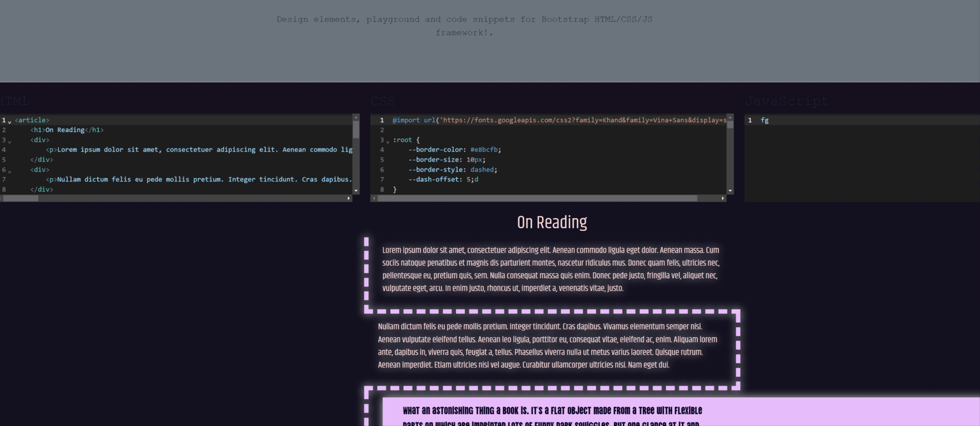Image resolution: width=980 pixels, height=426 pixels.
Task: Click CSS editor vertical scrollbar up arrow
Action: click(x=730, y=117)
